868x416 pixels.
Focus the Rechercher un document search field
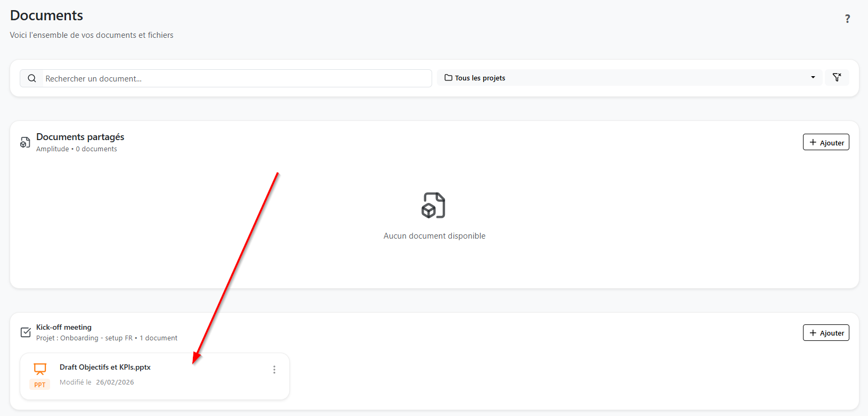click(226, 78)
